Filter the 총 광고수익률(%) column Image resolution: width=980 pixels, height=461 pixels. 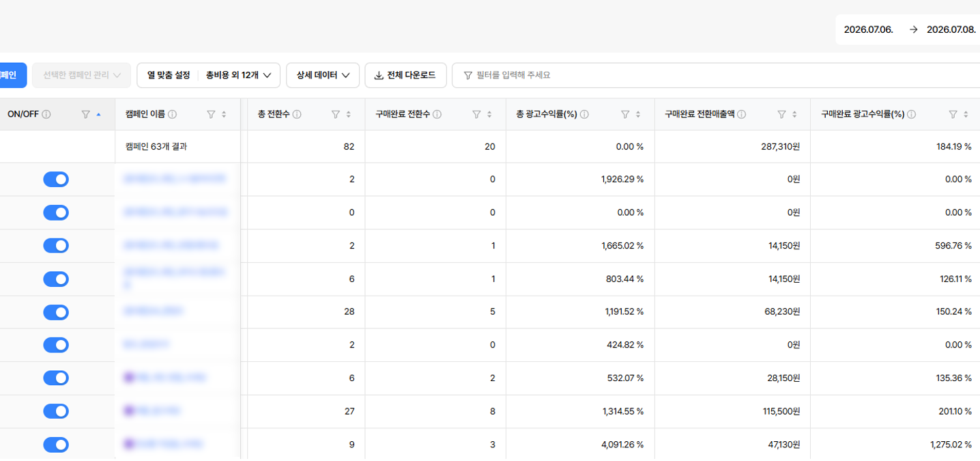(x=625, y=115)
